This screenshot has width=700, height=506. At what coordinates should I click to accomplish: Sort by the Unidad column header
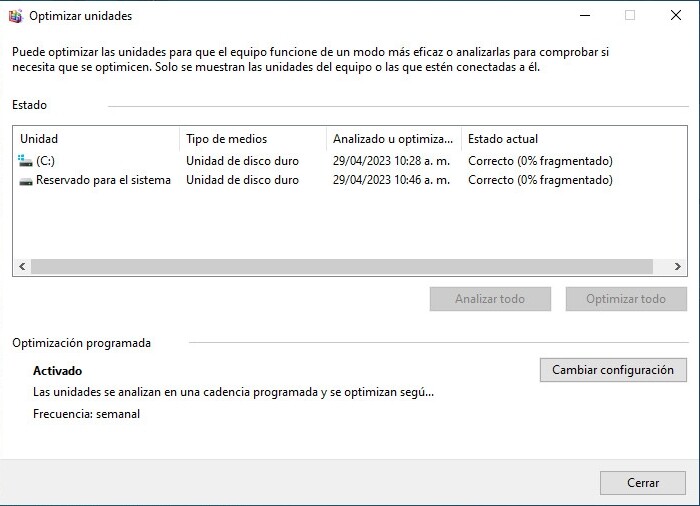96,139
